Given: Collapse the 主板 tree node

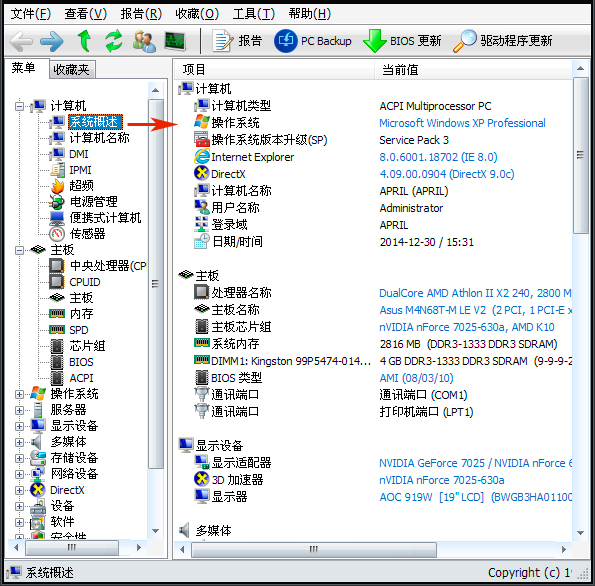Looking at the screenshot, I should click(19, 250).
